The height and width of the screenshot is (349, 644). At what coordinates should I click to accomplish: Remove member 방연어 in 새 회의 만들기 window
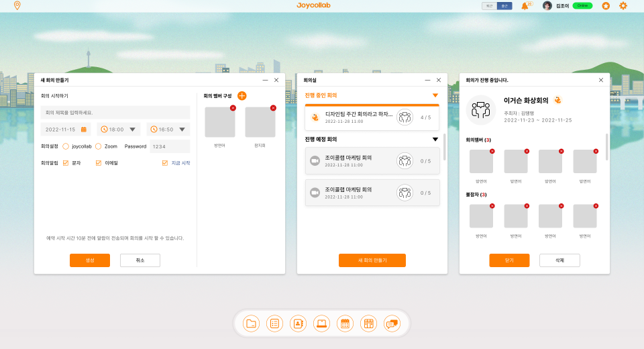pyautogui.click(x=233, y=108)
